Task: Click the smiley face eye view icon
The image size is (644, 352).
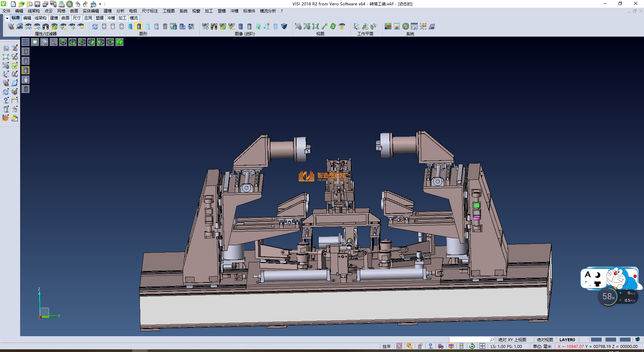Action: tap(342, 27)
